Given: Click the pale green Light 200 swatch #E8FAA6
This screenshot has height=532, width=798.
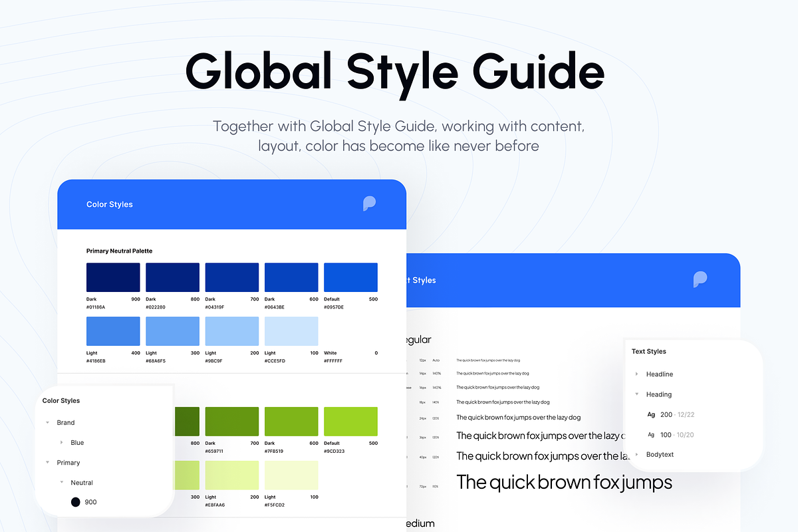Looking at the screenshot, I should [232, 475].
